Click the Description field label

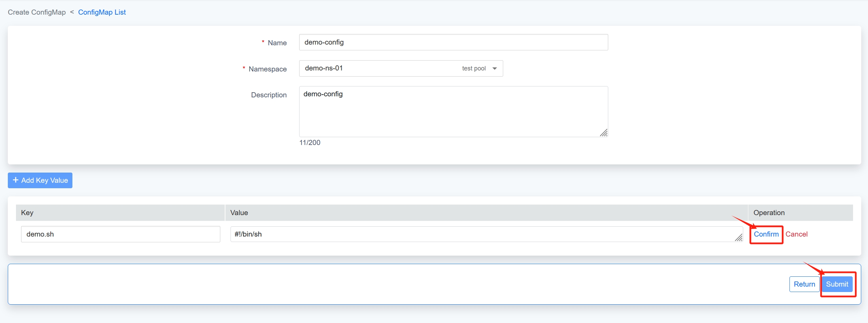pyautogui.click(x=269, y=95)
